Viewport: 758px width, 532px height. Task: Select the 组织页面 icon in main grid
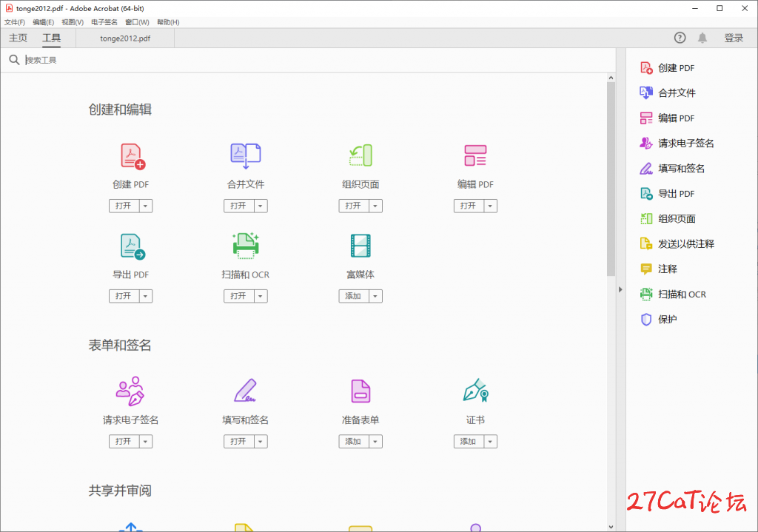coord(360,156)
